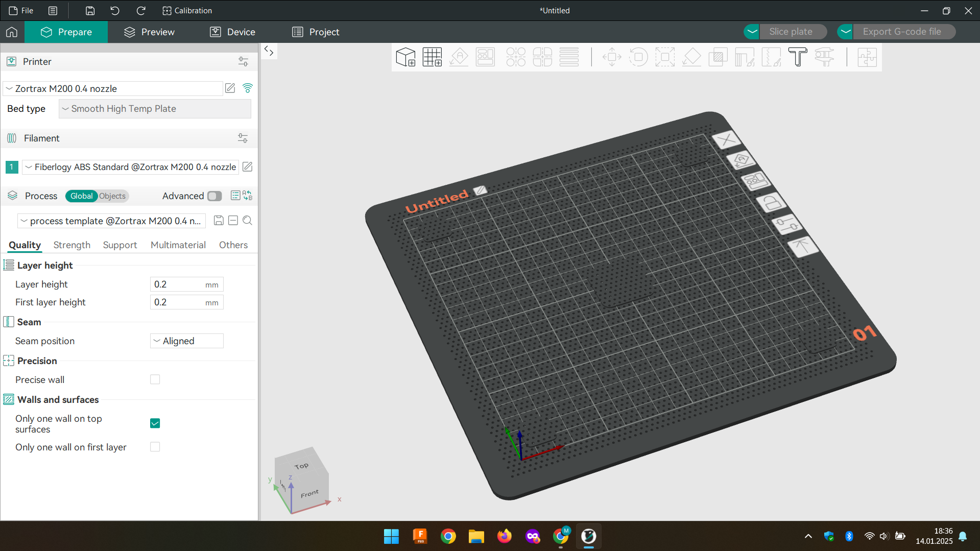Open the Bed type dropdown
The height and width of the screenshot is (551, 980).
(155, 109)
